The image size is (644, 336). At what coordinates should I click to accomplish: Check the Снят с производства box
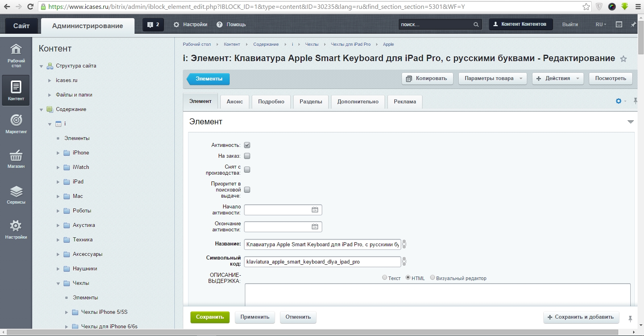[x=247, y=170]
